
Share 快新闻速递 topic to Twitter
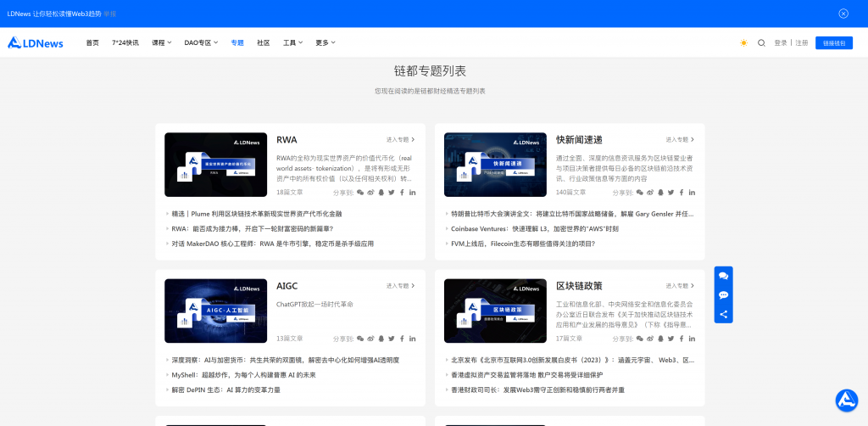671,193
